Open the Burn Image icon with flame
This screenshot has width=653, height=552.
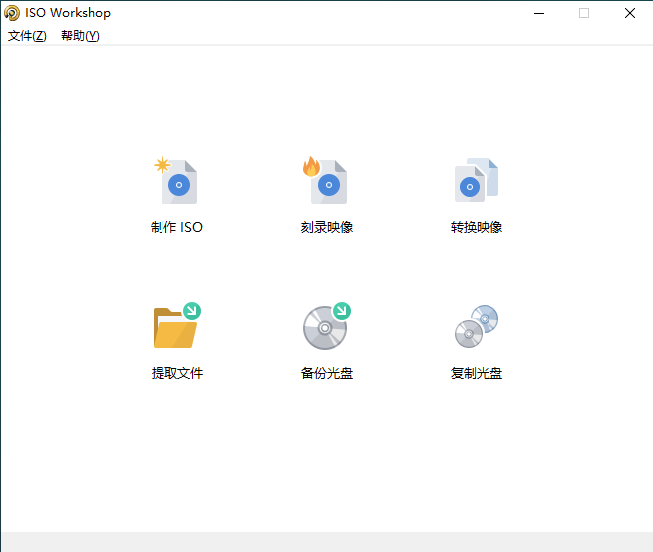[x=327, y=182]
